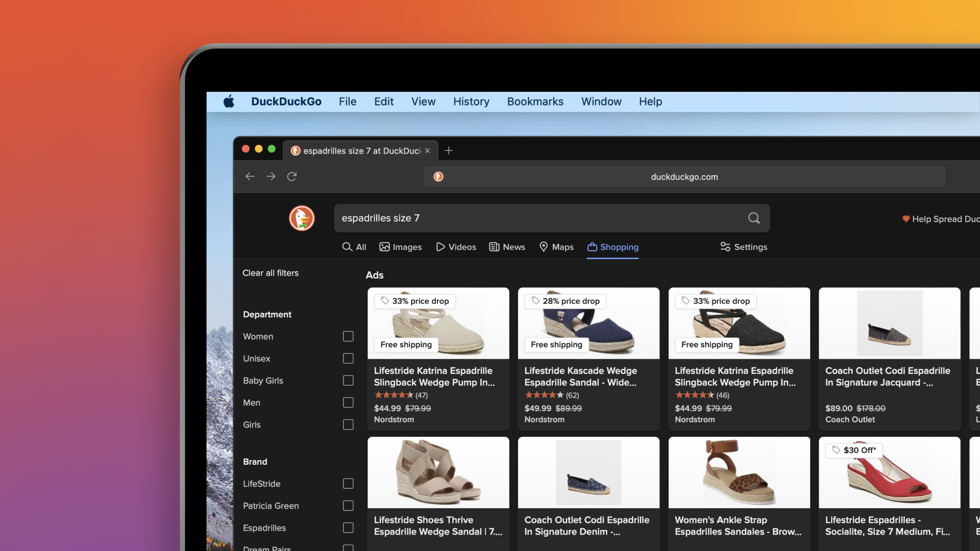Open the History menu

pyautogui.click(x=471, y=102)
